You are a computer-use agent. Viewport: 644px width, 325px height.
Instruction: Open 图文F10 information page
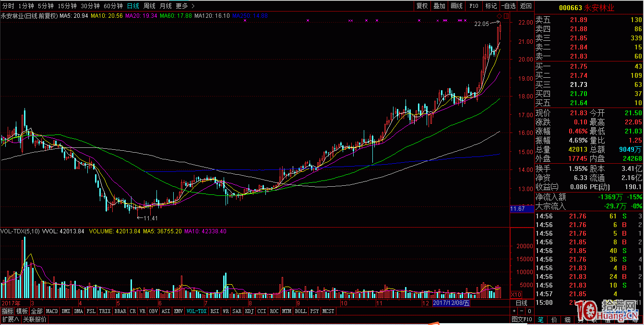522,319
